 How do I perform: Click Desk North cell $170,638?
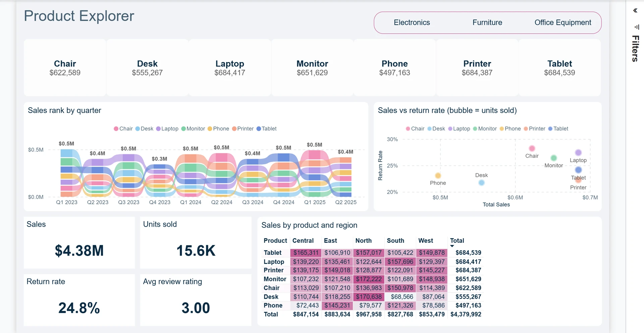coord(369,297)
